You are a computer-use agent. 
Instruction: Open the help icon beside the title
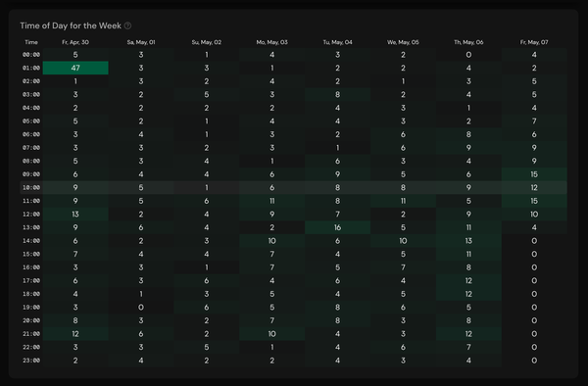127,25
